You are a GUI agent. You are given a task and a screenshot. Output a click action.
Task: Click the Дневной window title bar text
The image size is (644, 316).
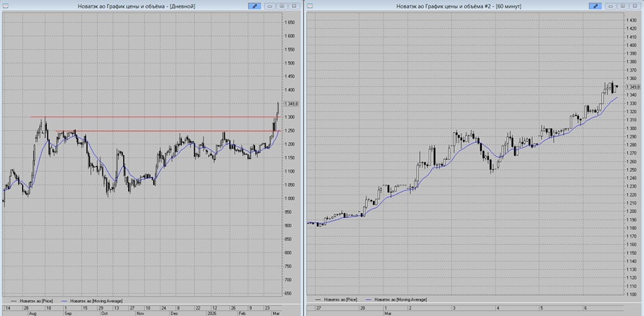[137, 6]
